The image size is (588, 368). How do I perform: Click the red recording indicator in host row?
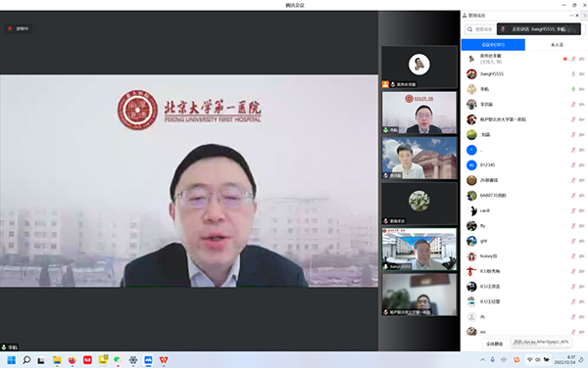(564, 59)
